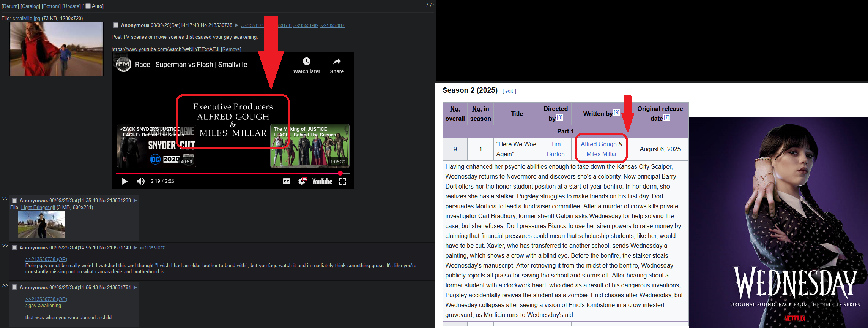Screen dimensions: 868x328
Task: Hide reply No.213531781 with its >> toggle
Action: [5, 285]
